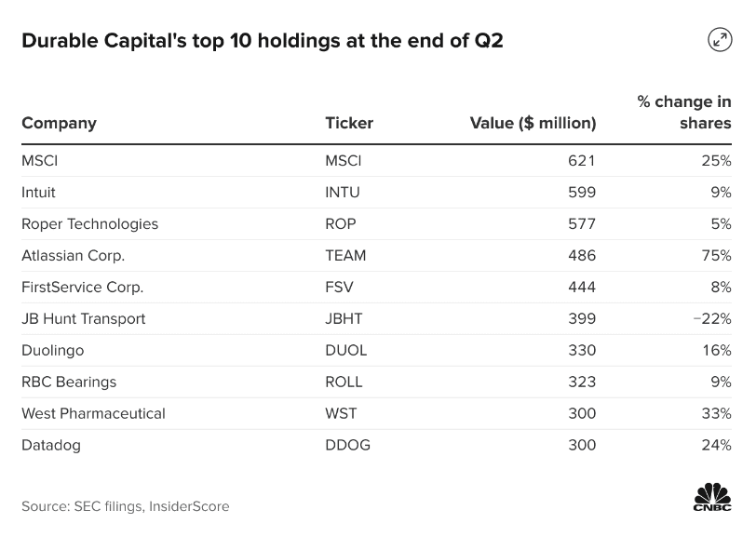The width and height of the screenshot is (756, 537).
Task: Click the CNBC peacock logo
Action: tap(711, 496)
